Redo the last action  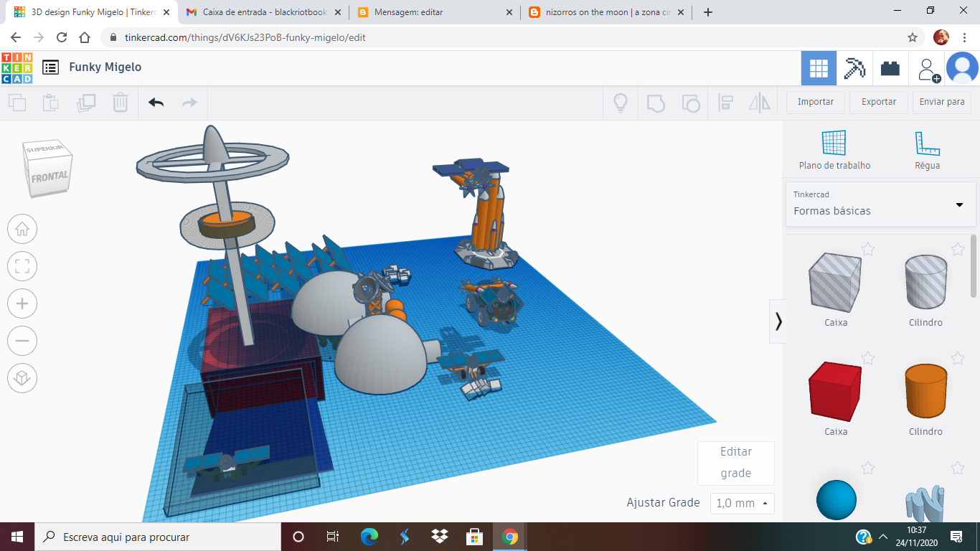[189, 103]
